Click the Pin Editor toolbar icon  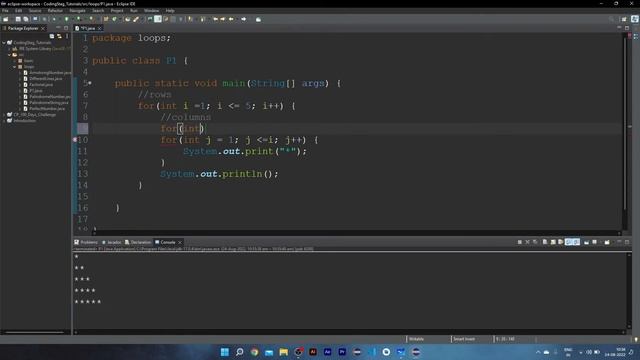tap(258, 19)
